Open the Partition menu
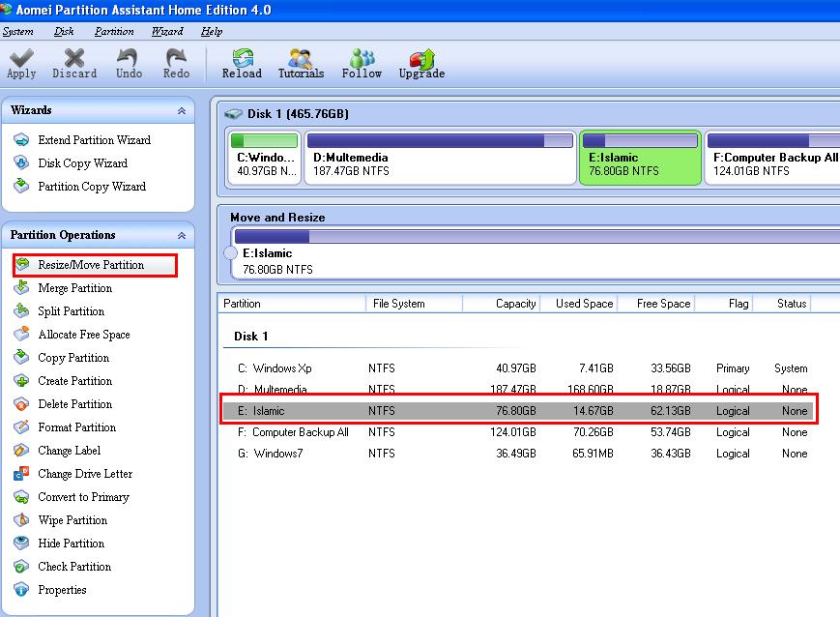 [114, 32]
